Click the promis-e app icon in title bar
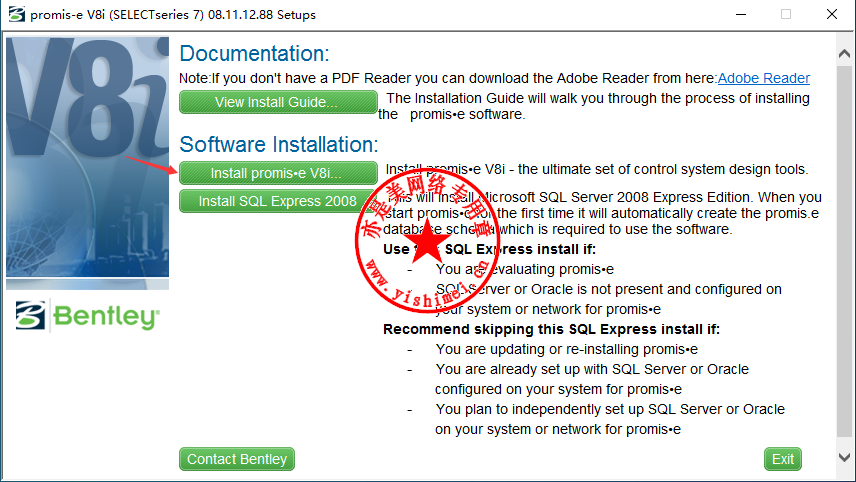 (x=16, y=14)
